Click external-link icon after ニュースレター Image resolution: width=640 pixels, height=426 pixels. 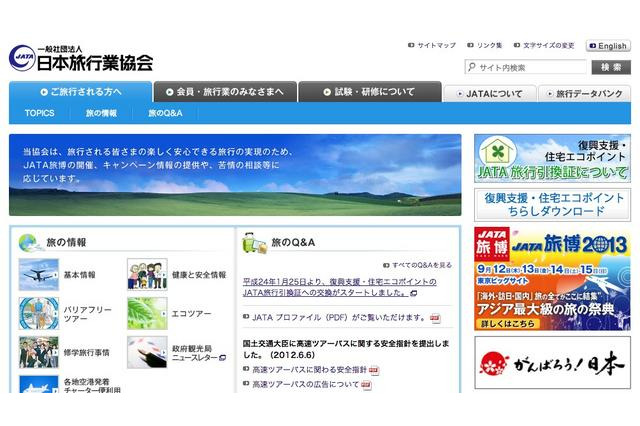tap(223, 358)
